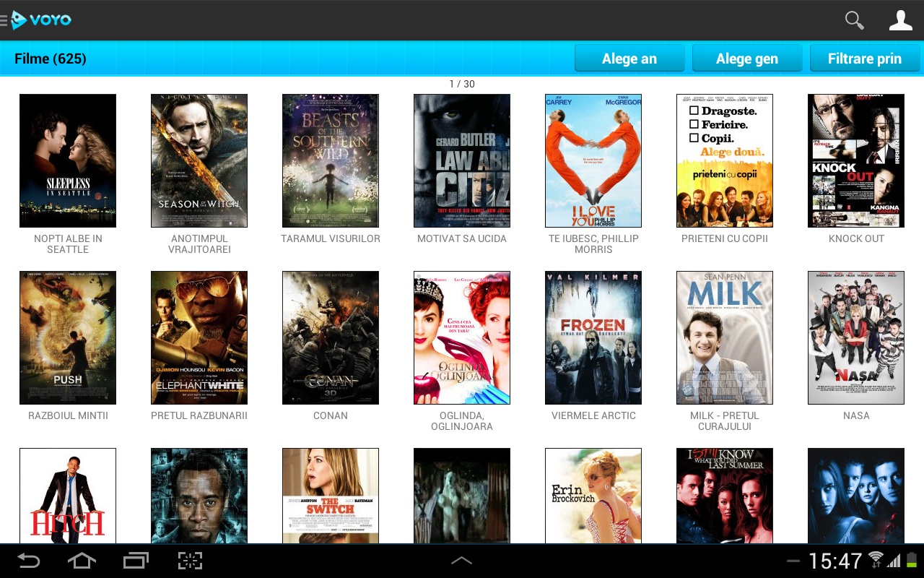
Task: Open the Conan movie poster
Action: (x=331, y=337)
